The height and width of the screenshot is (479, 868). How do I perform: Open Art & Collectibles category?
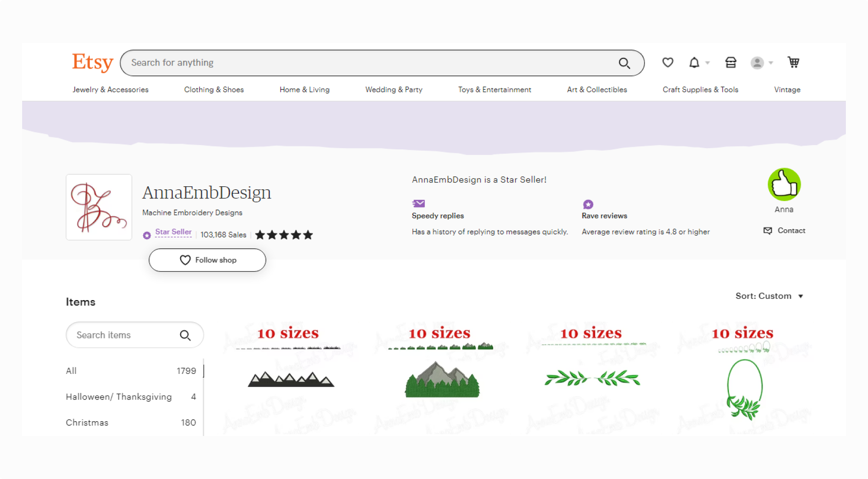point(597,89)
